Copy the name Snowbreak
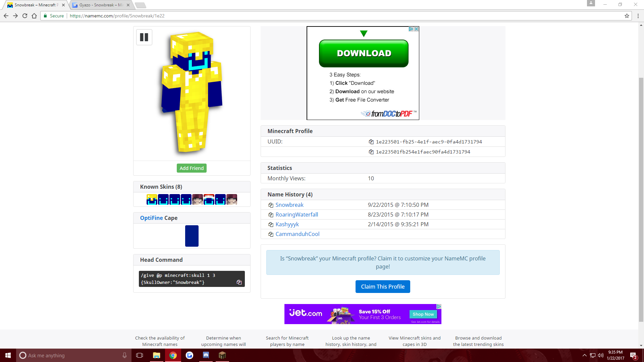 coord(271,205)
